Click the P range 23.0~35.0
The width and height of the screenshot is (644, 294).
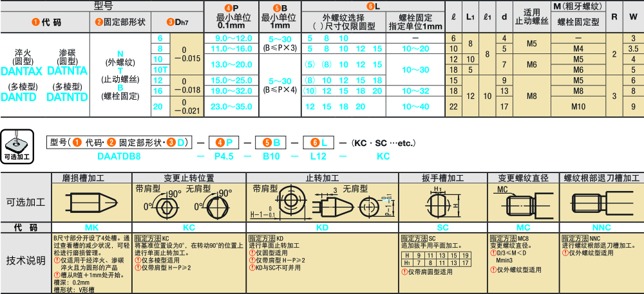232,107
